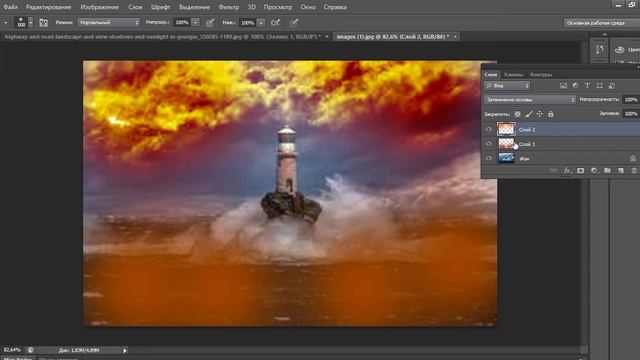Click the brush flow (Наж.) 100% field
640x360 pixels.
pos(247,23)
